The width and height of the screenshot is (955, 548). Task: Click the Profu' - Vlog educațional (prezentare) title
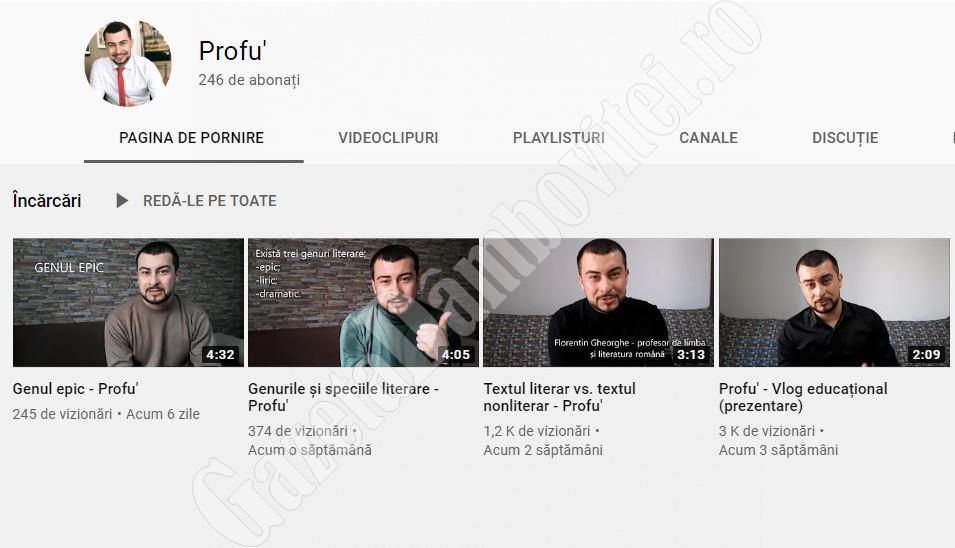[x=803, y=397]
